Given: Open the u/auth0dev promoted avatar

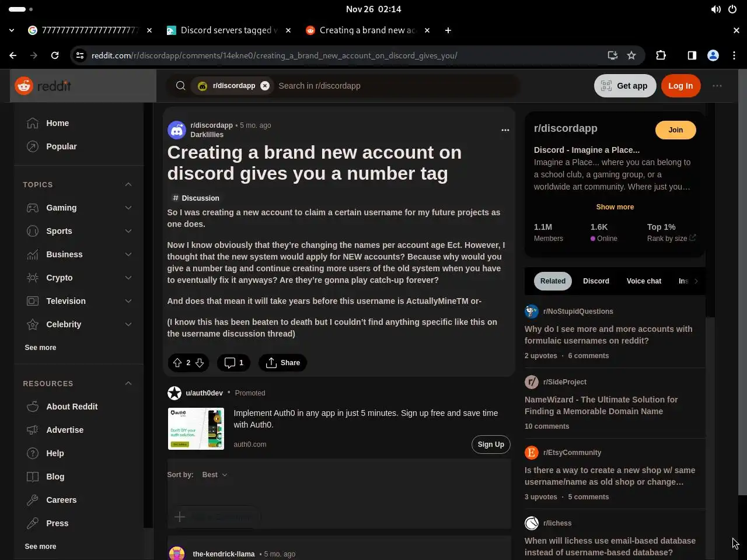Looking at the screenshot, I should [174, 393].
